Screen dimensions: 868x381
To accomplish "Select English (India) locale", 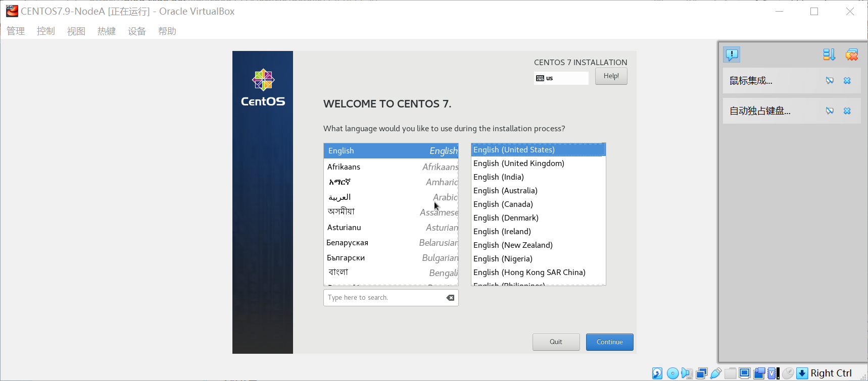I will point(539,177).
